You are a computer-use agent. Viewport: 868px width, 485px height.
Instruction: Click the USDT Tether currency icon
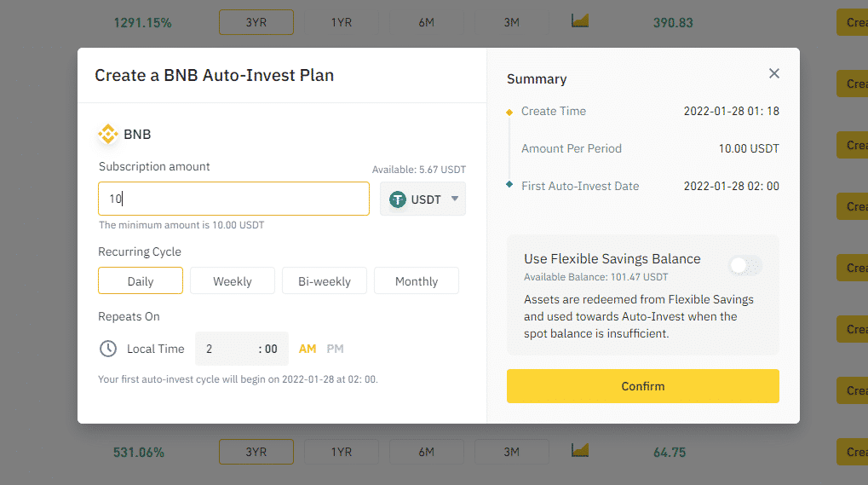398,199
